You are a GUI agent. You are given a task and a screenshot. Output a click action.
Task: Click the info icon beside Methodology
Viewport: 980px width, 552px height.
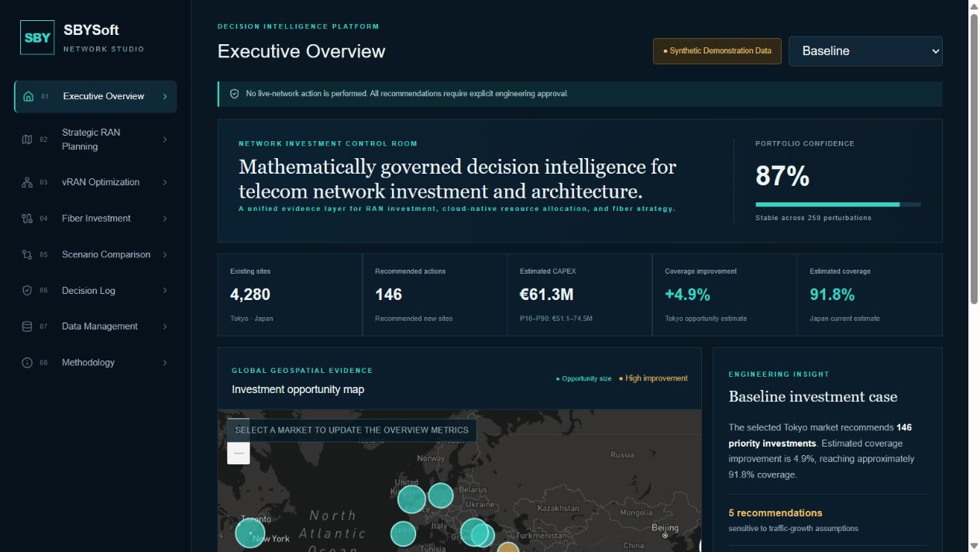pyautogui.click(x=27, y=363)
